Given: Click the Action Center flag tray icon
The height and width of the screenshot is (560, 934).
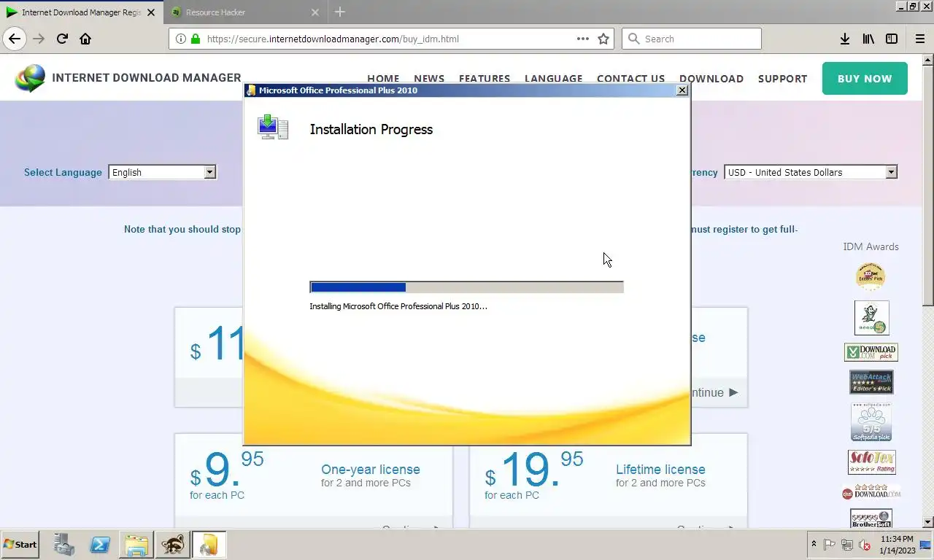Looking at the screenshot, I should pos(830,545).
